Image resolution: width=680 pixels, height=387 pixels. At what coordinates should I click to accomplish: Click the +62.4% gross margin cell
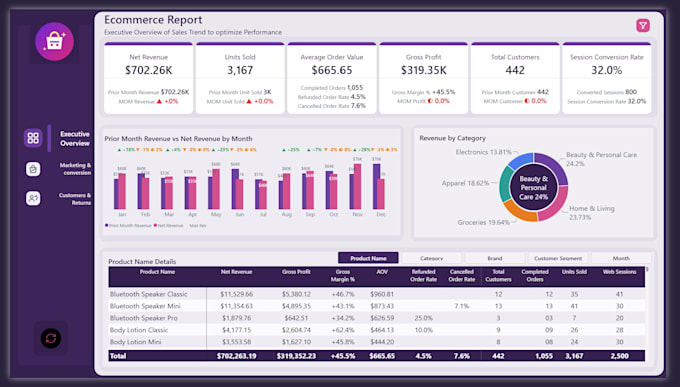point(343,330)
